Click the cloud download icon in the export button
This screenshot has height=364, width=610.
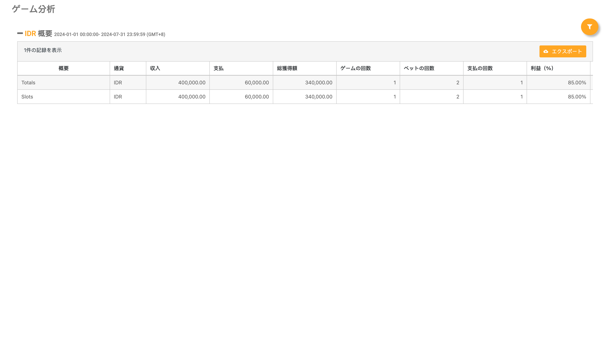(x=546, y=52)
